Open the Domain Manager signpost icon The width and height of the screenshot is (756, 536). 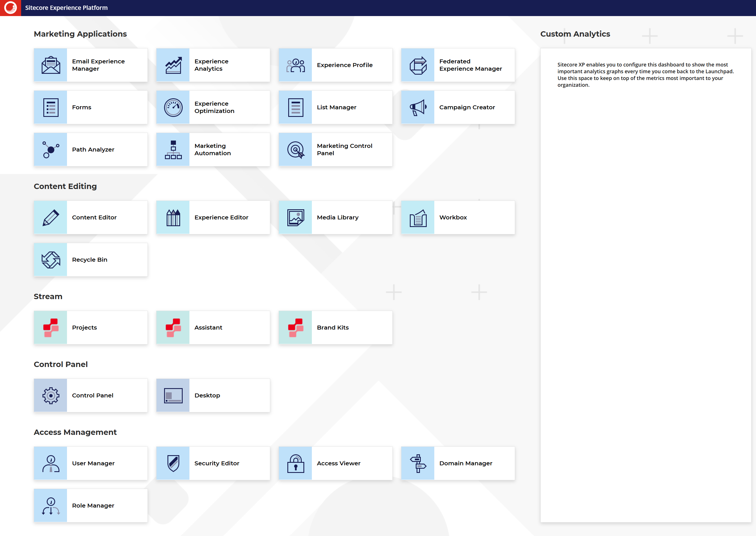(x=418, y=463)
